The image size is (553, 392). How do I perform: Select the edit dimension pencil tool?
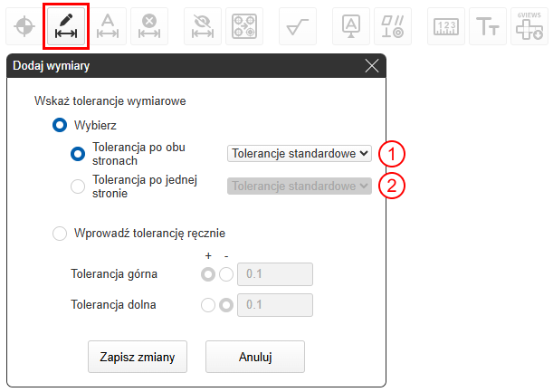[x=63, y=25]
